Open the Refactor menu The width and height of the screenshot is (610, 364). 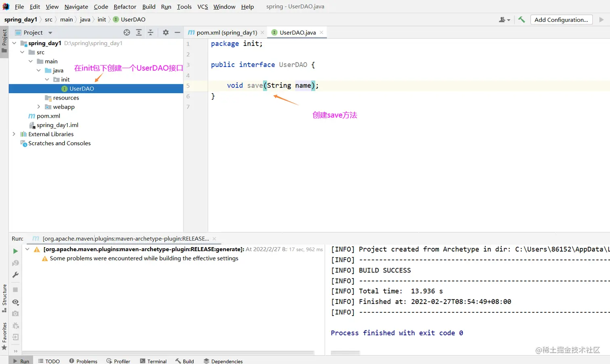click(125, 6)
